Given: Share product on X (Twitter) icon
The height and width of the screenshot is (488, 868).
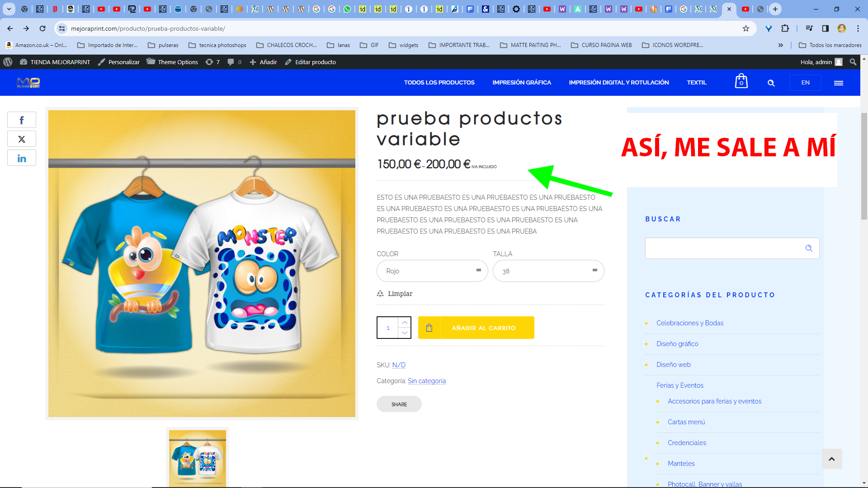Looking at the screenshot, I should (x=22, y=139).
